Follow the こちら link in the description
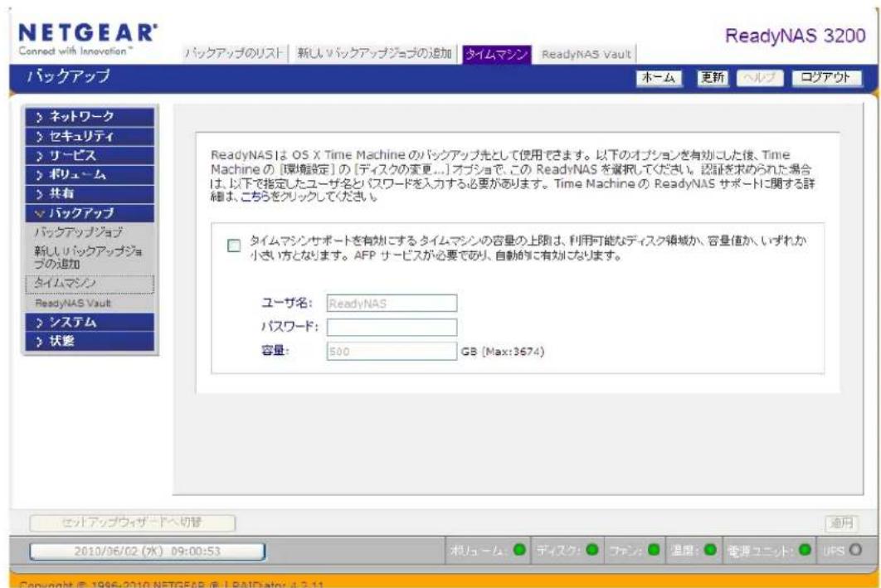The width and height of the screenshot is (881, 588). 256,197
